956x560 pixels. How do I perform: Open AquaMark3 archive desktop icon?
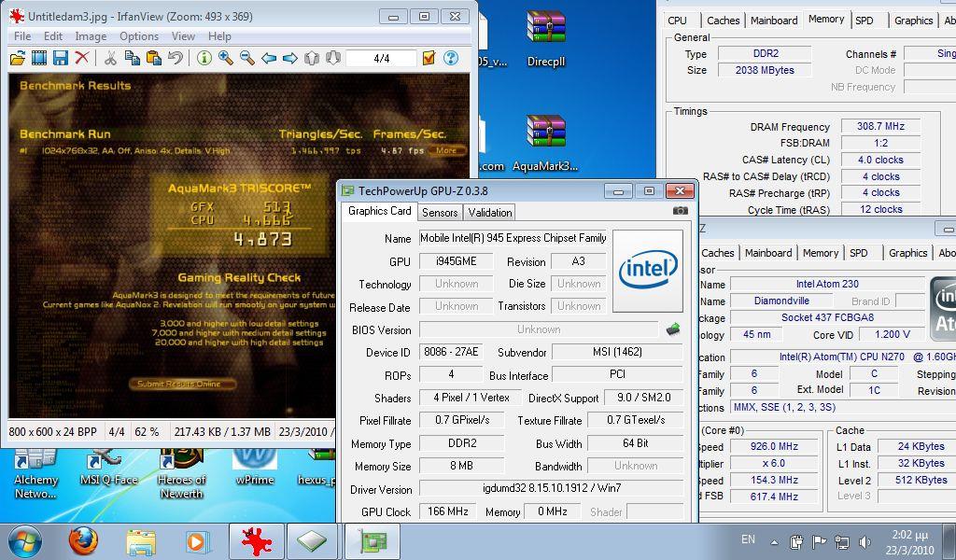pyautogui.click(x=545, y=143)
